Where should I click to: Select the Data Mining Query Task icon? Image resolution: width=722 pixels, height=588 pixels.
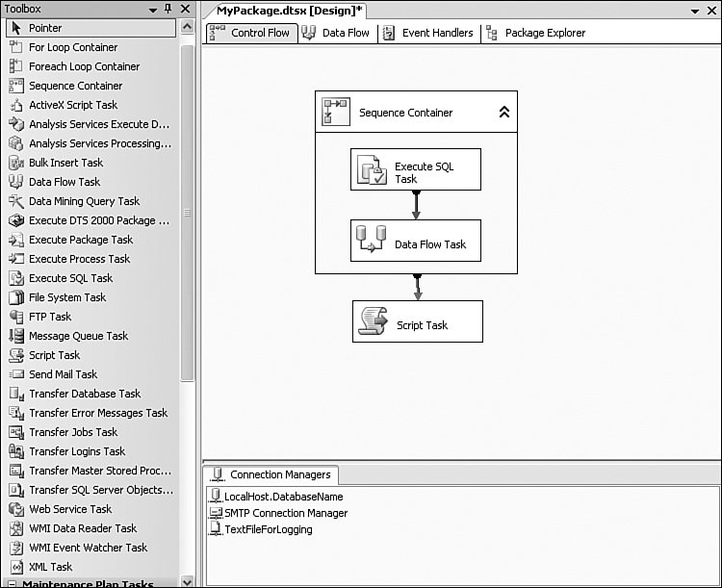15,201
